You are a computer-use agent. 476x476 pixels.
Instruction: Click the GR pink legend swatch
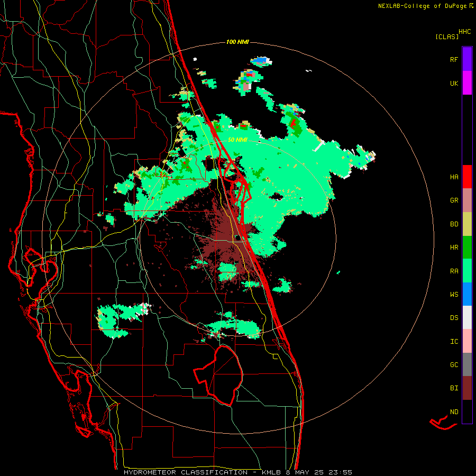point(467,200)
